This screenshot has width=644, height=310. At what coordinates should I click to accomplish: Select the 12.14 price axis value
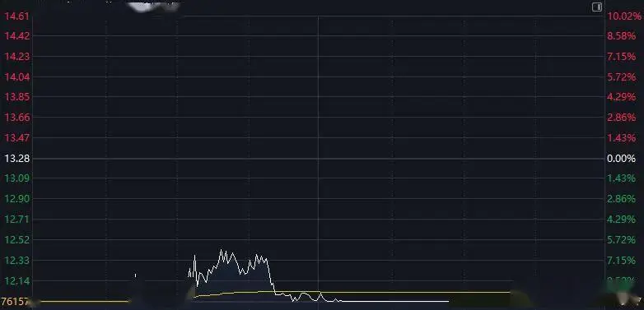click(x=16, y=281)
